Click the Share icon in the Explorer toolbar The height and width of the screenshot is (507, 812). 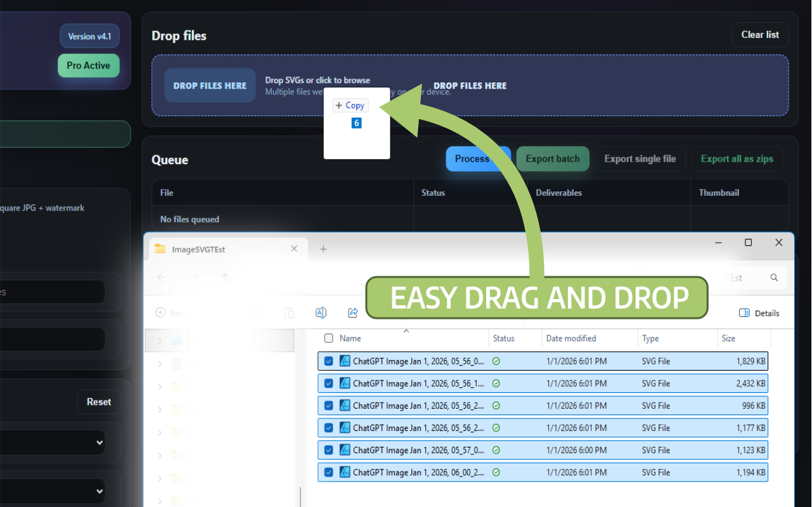coord(352,312)
